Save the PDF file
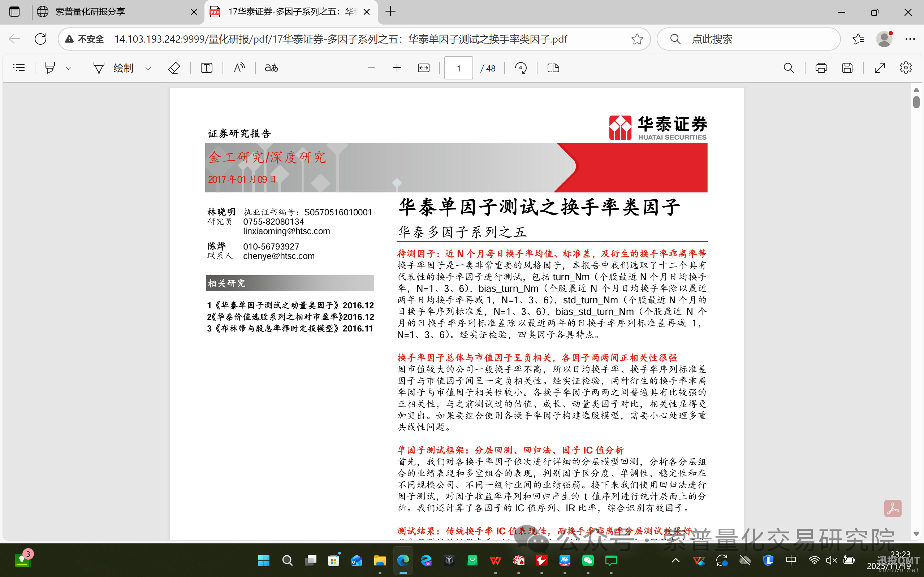Screen dimensions: 924x577 (x=848, y=68)
